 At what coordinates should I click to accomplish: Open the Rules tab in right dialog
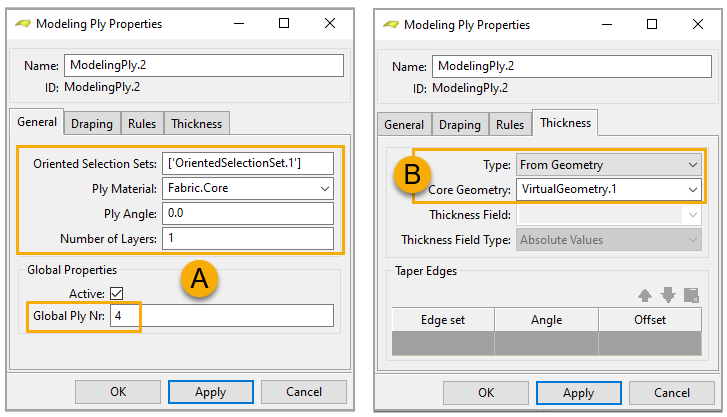click(x=510, y=125)
